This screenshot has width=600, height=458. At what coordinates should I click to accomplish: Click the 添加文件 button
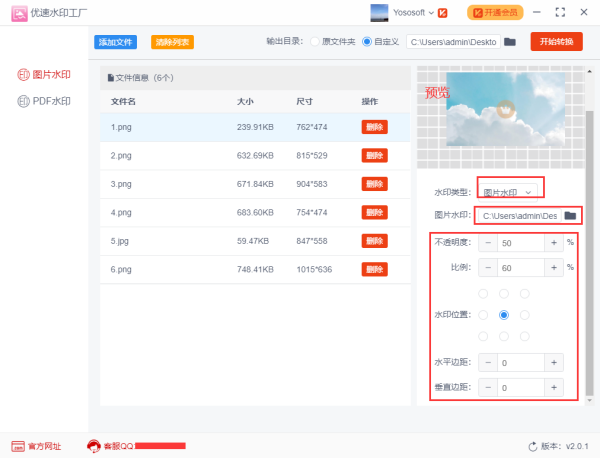pyautogui.click(x=115, y=42)
